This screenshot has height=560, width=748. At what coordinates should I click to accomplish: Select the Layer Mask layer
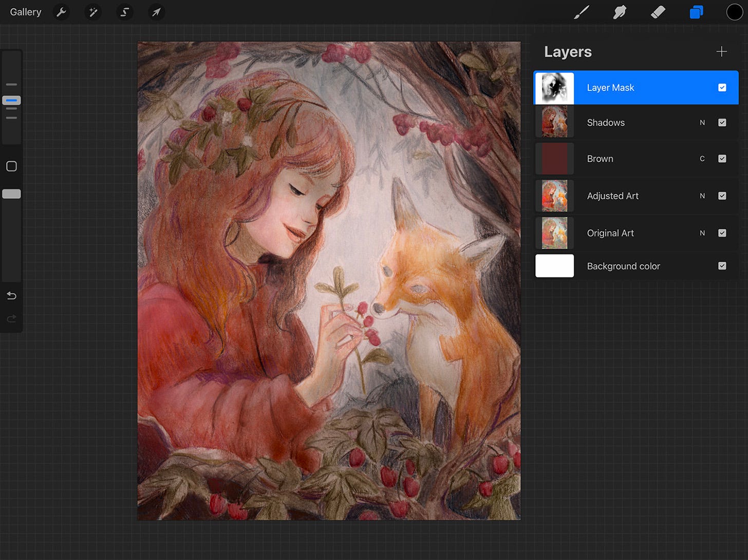point(637,87)
